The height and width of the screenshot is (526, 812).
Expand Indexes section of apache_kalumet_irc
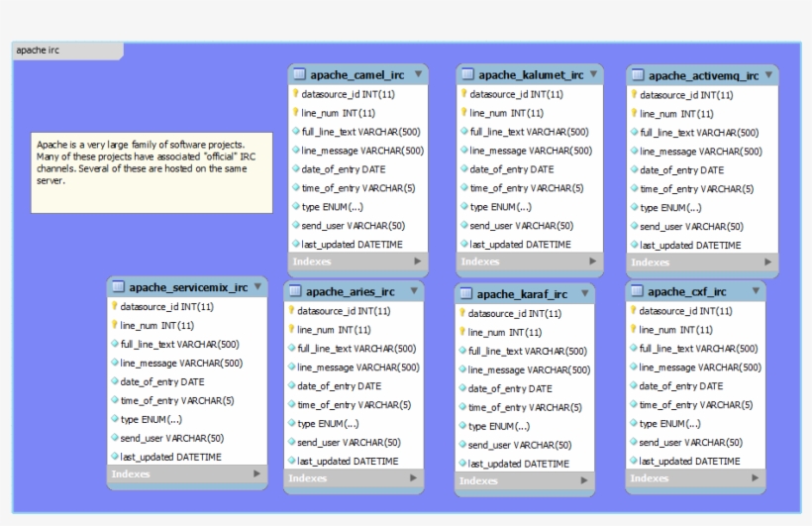click(x=592, y=262)
